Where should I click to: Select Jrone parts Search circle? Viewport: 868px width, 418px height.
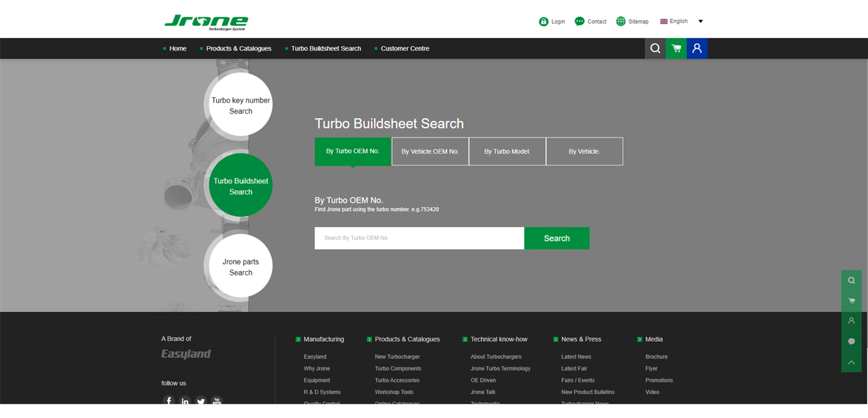tap(241, 267)
